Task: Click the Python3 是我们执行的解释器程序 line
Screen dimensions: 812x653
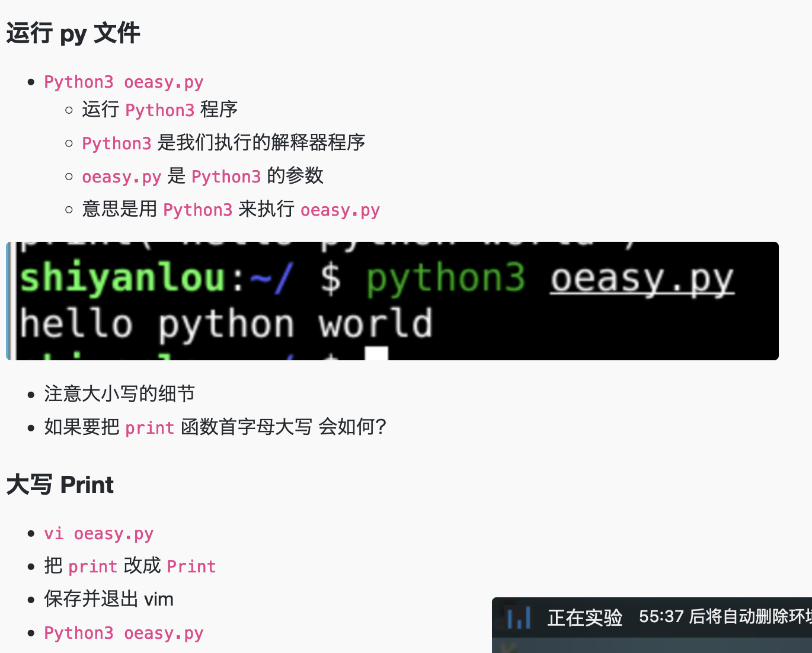Action: 223,143
